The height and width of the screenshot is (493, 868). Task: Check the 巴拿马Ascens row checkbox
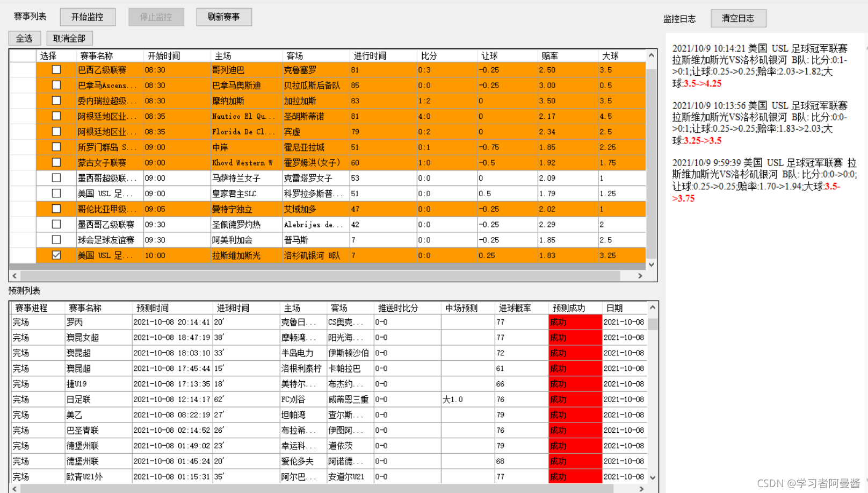(x=56, y=85)
